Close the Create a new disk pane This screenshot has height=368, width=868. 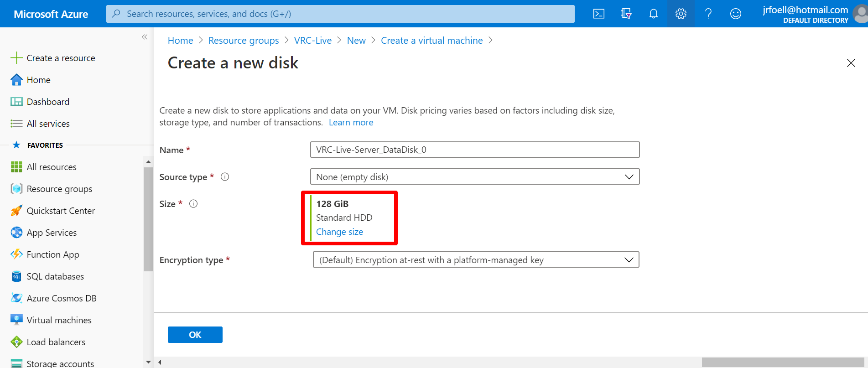point(851,63)
